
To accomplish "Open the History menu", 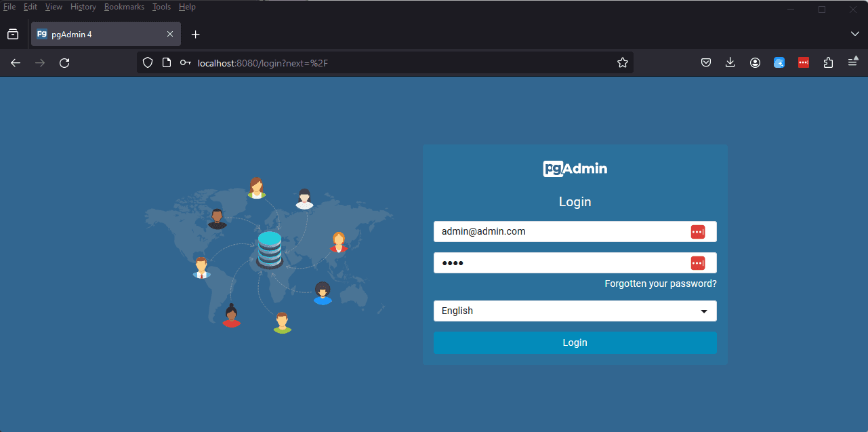I will coord(83,7).
